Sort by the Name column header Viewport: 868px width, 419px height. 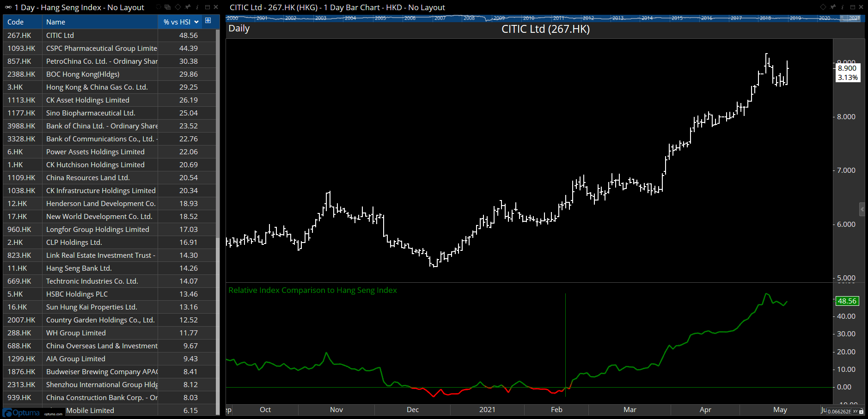(100, 22)
